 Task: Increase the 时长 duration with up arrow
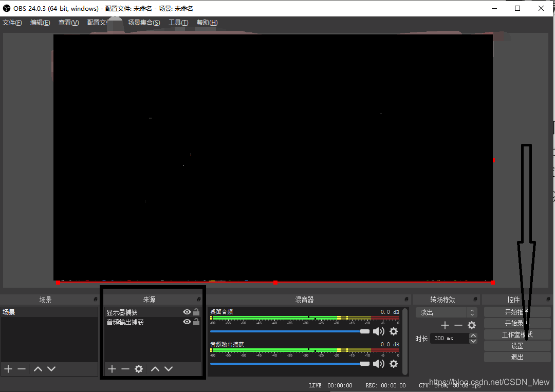pyautogui.click(x=473, y=335)
